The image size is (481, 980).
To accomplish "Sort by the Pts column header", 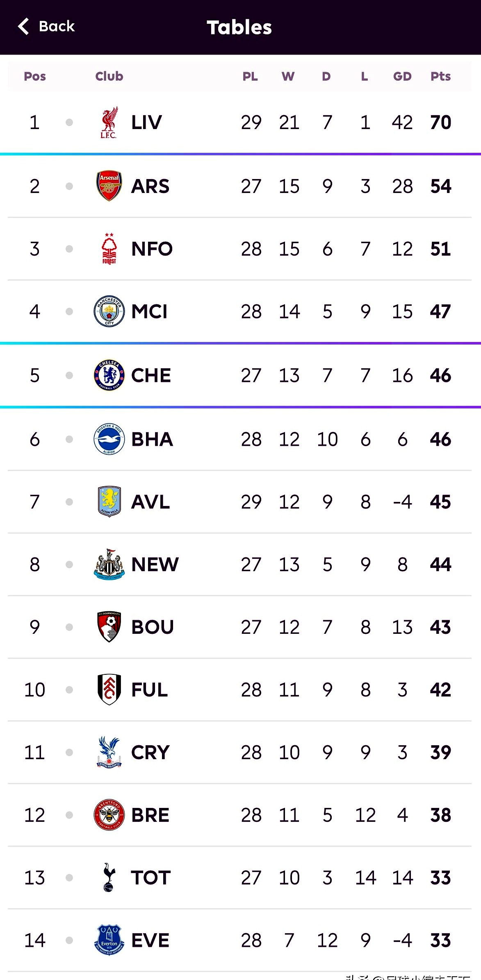I will pyautogui.click(x=440, y=77).
